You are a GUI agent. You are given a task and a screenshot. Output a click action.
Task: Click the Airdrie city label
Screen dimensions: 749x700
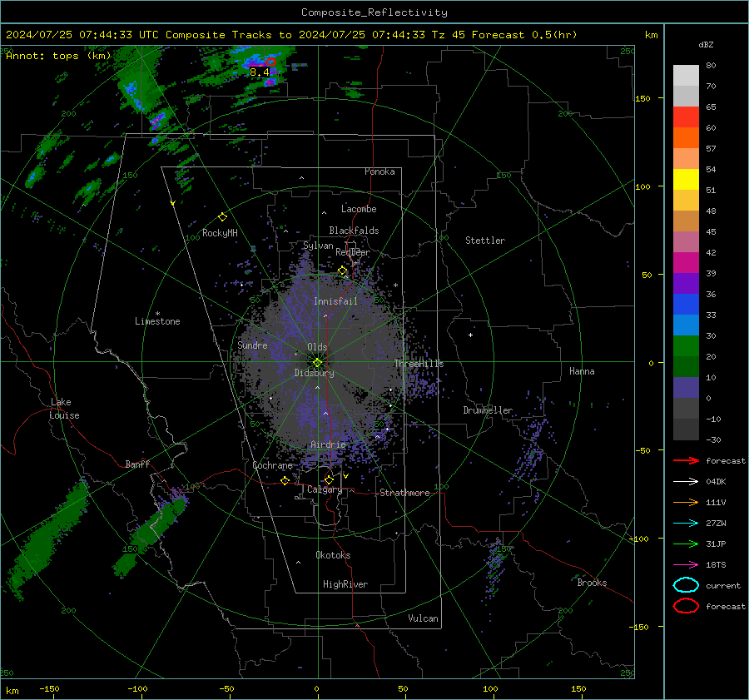point(328,444)
